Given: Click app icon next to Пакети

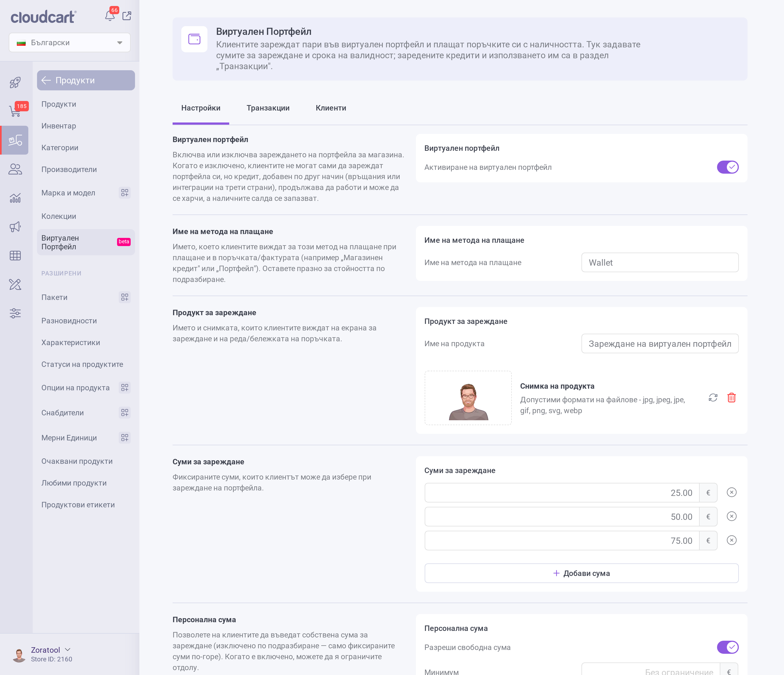Looking at the screenshot, I should click(124, 297).
